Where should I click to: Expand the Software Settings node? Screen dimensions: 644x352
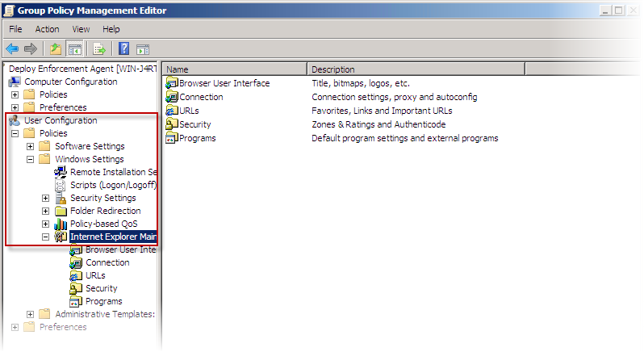[31, 146]
